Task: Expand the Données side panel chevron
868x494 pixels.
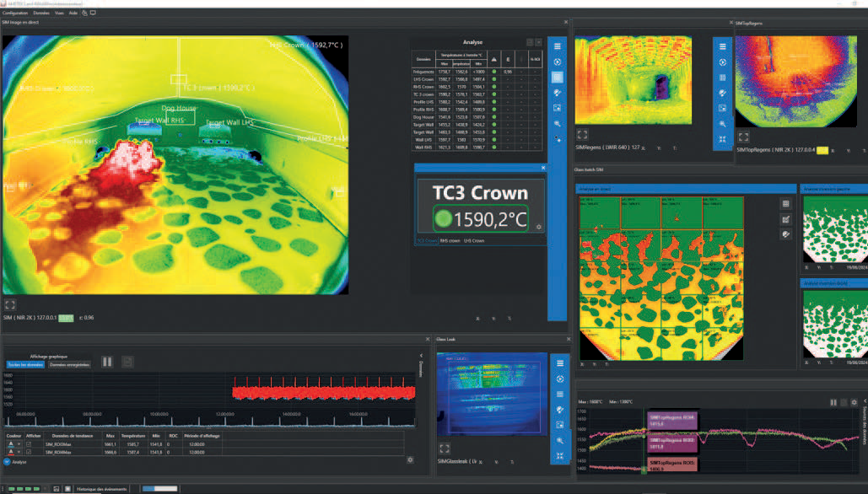Action: [x=421, y=356]
